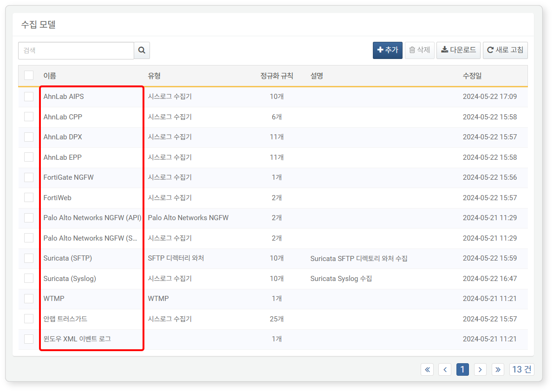The width and height of the screenshot is (553, 392).
Task: Open the FortiWeb model name
Action: point(58,197)
